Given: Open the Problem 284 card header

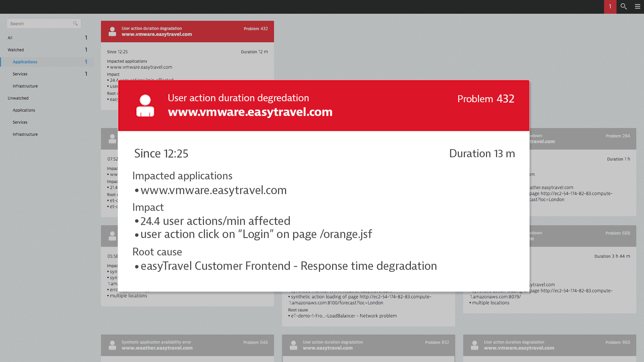Looking at the screenshot, I should click(x=583, y=139).
